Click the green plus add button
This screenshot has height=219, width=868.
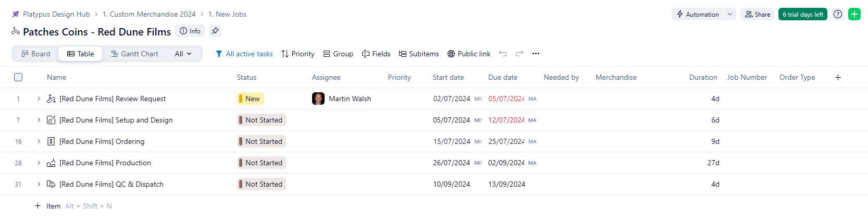[854, 14]
